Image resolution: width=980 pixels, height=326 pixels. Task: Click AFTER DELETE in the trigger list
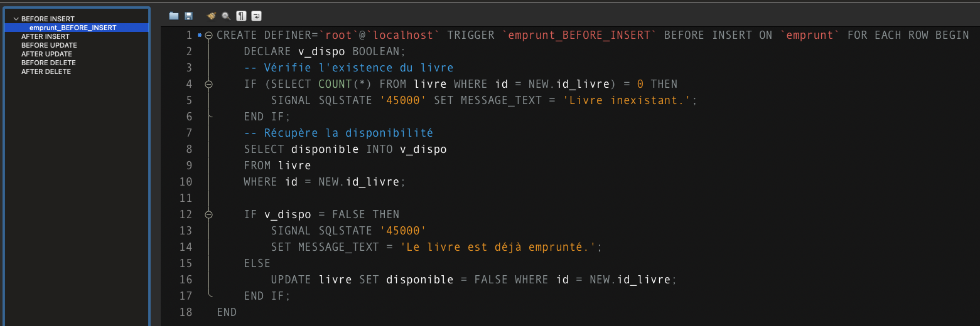coord(46,71)
